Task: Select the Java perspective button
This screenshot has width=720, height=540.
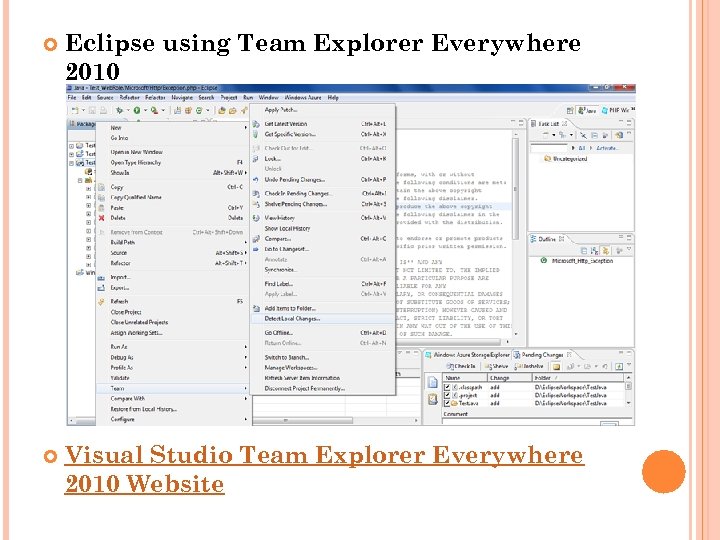Action: coord(587,110)
